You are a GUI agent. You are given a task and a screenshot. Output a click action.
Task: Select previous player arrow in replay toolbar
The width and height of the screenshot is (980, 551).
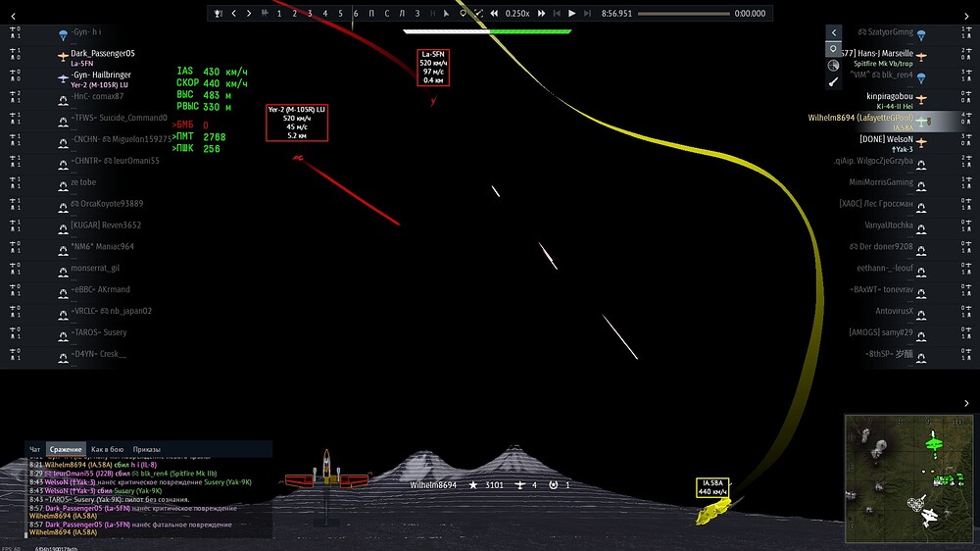pos(234,13)
